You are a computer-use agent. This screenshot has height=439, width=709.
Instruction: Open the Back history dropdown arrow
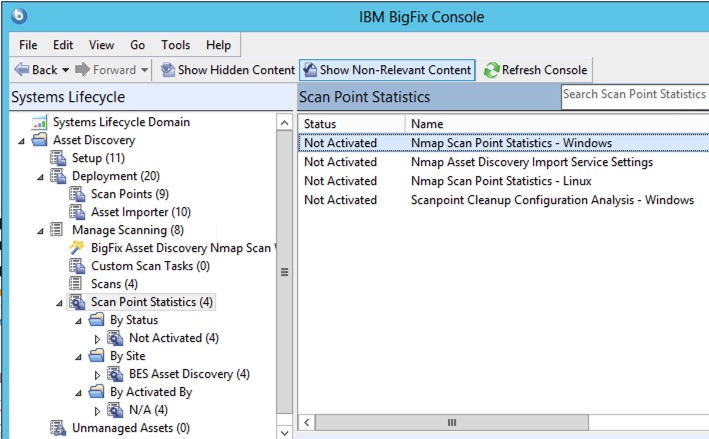(66, 70)
